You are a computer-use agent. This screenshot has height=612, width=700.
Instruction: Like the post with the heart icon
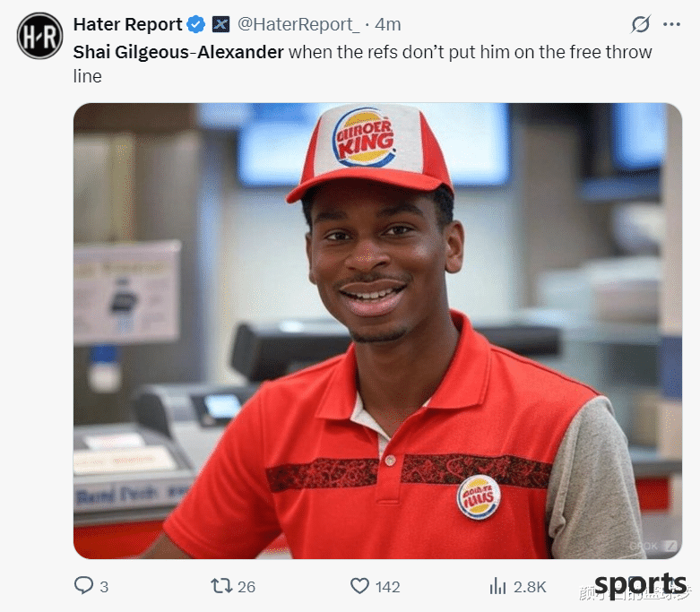click(359, 586)
